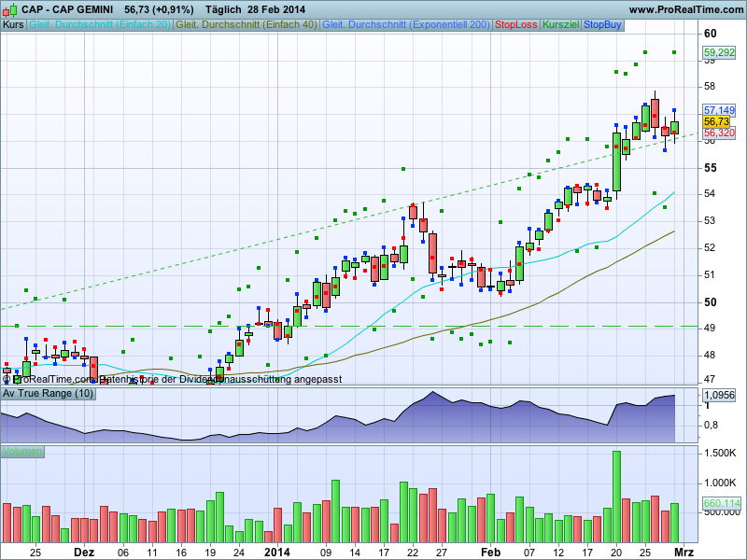Image resolution: width=747 pixels, height=560 pixels.
Task: Click the 56,73 (+0,91%) quote text
Action: tap(159, 9)
